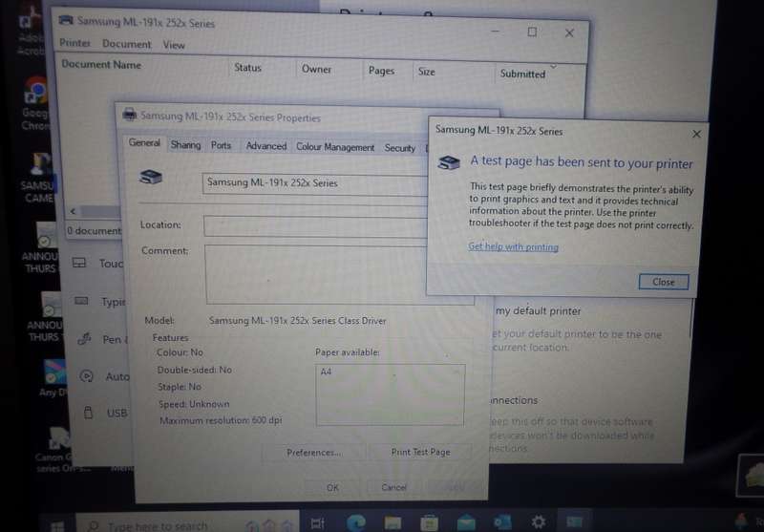Viewport: 764px width, 532px height.
Task: Switch to the Security tab
Action: pos(399,148)
